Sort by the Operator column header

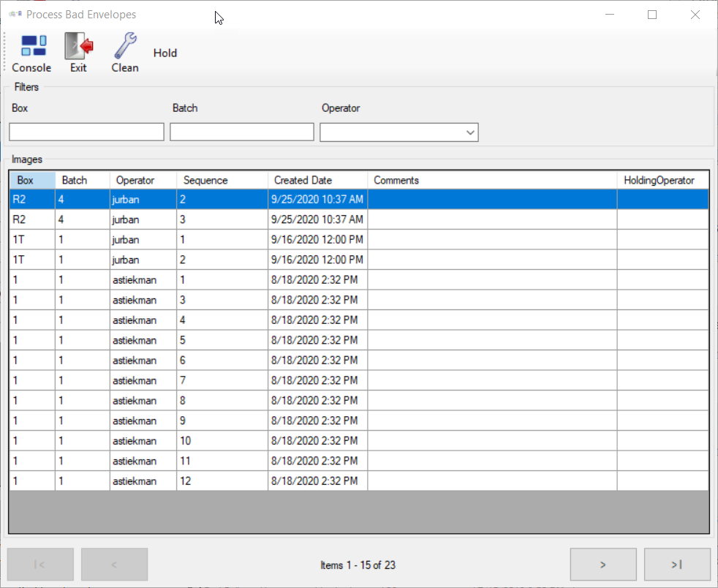(x=143, y=181)
